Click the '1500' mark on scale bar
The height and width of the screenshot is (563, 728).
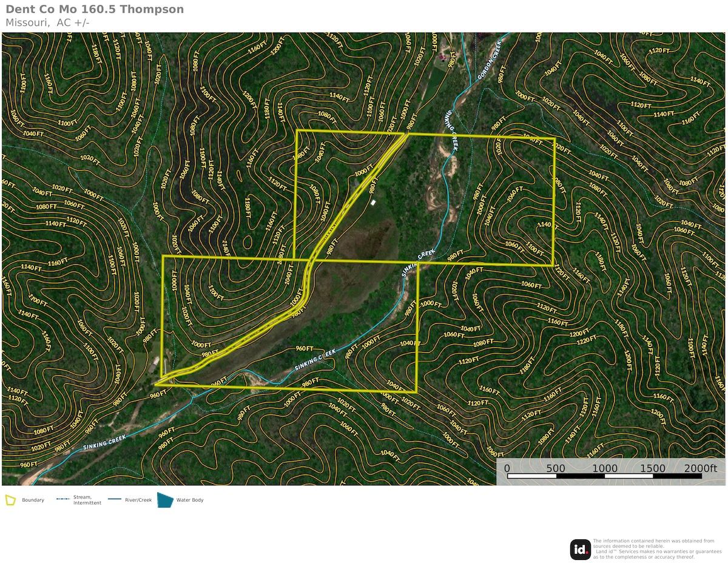point(653,468)
